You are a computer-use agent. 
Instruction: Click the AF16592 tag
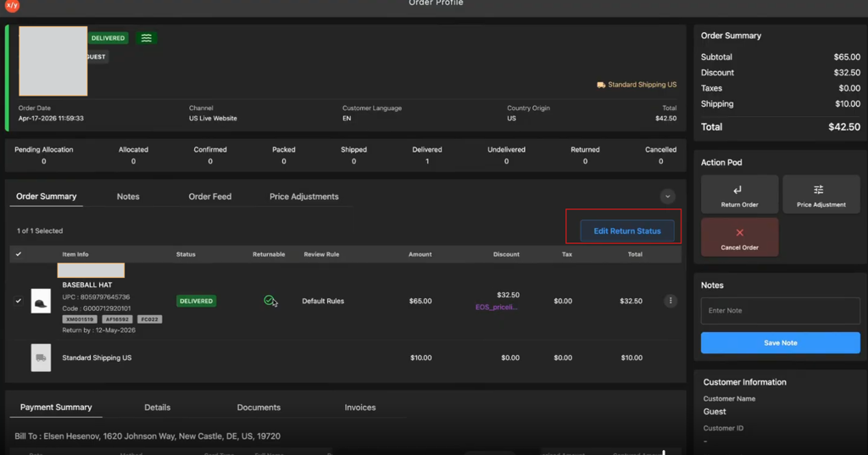(x=117, y=319)
